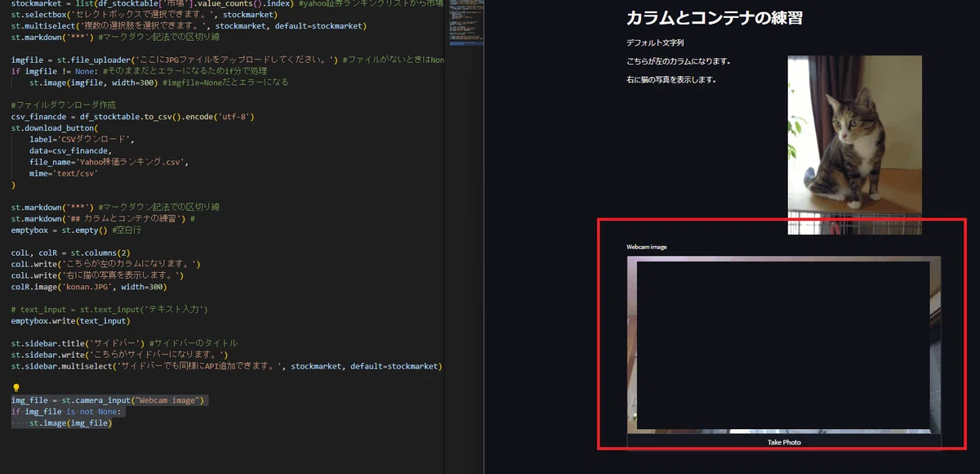The image size is (980, 474).
Task: Click the 'Webcam image' label above the camera
Action: [647, 247]
